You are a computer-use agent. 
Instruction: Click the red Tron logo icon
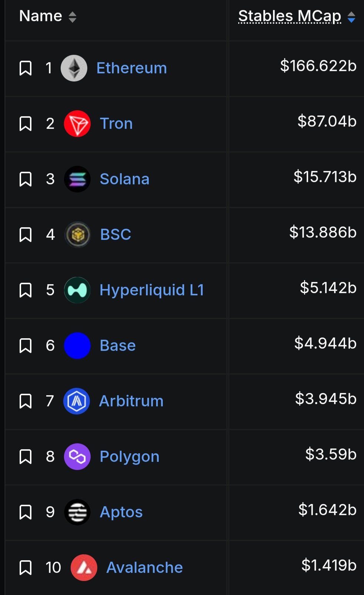pyautogui.click(x=77, y=124)
